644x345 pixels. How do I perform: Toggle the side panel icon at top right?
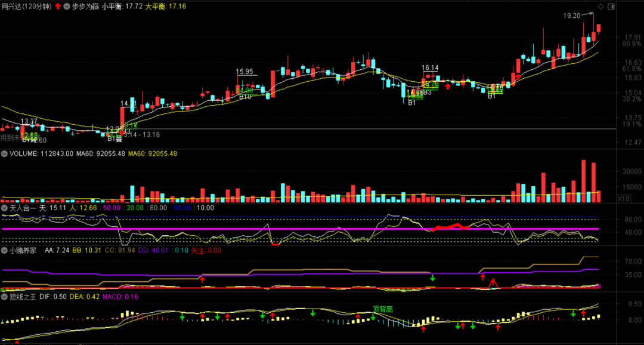(x=611, y=7)
